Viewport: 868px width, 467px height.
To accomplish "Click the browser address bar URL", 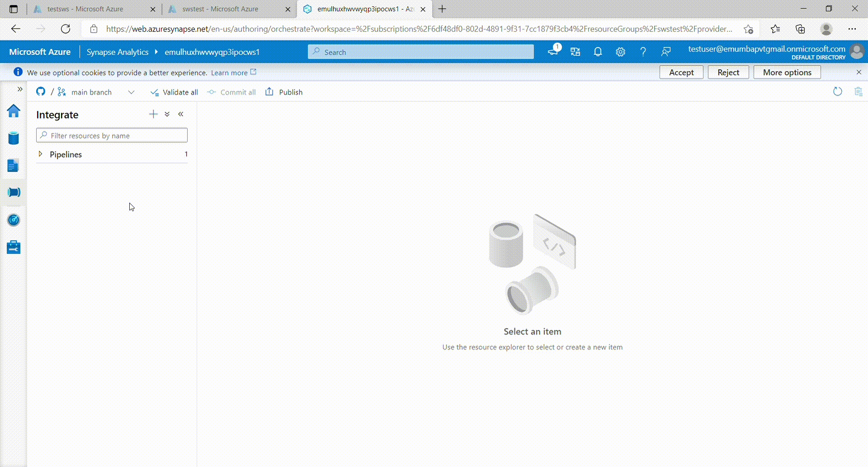I will tap(419, 29).
